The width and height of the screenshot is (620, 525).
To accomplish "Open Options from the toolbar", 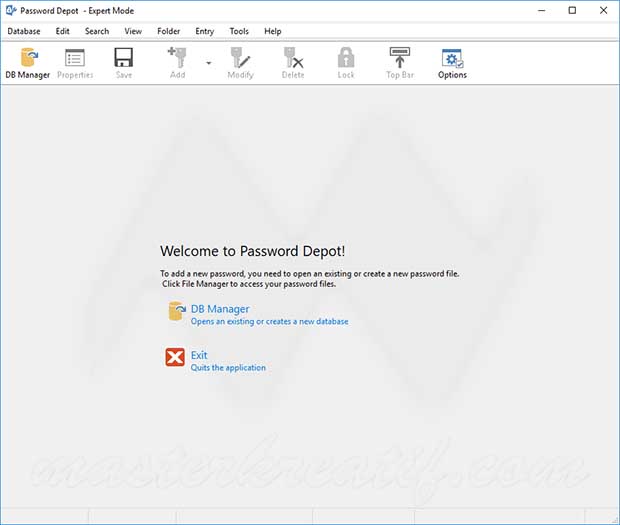I will pos(452,63).
